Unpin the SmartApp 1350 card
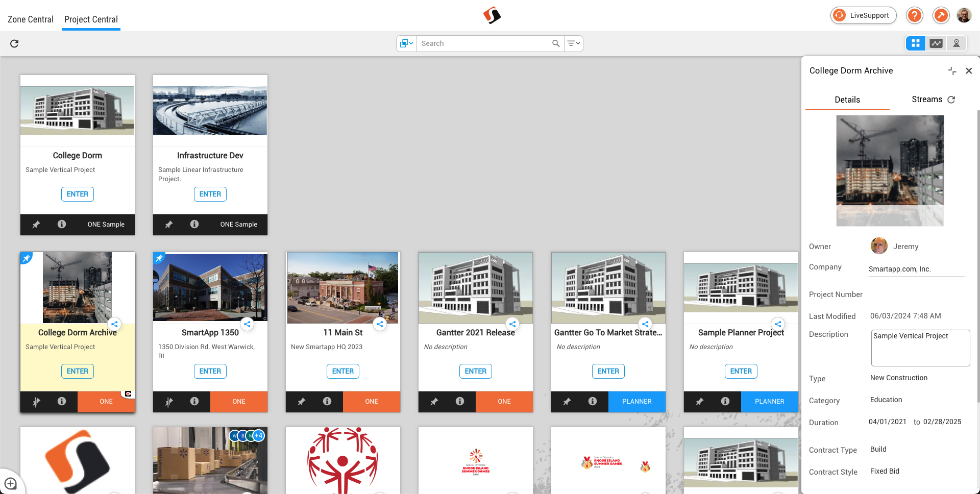This screenshot has width=980, height=494. click(169, 402)
